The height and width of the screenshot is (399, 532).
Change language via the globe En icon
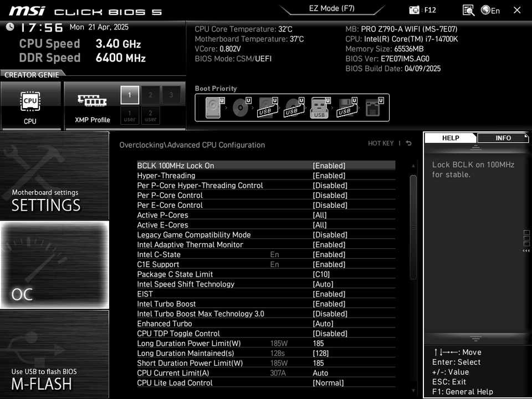(x=490, y=11)
